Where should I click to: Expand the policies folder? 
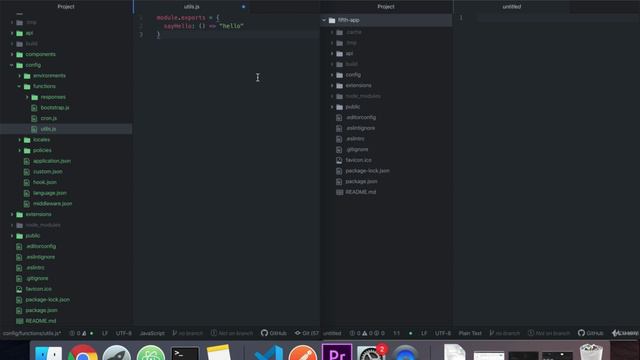pos(20,150)
